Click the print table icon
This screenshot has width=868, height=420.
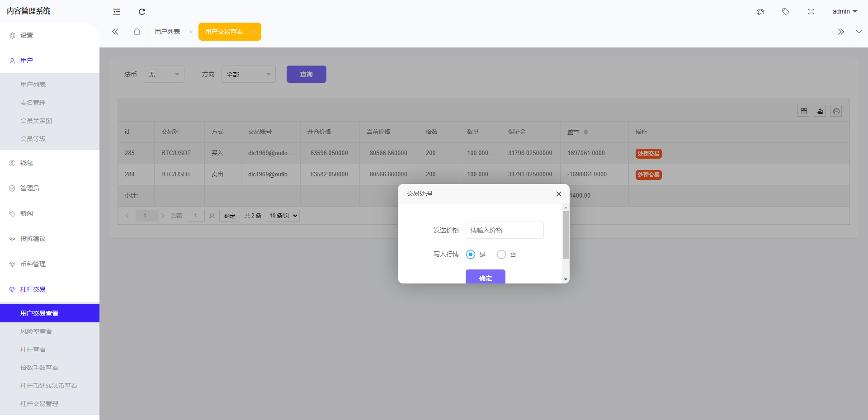836,111
